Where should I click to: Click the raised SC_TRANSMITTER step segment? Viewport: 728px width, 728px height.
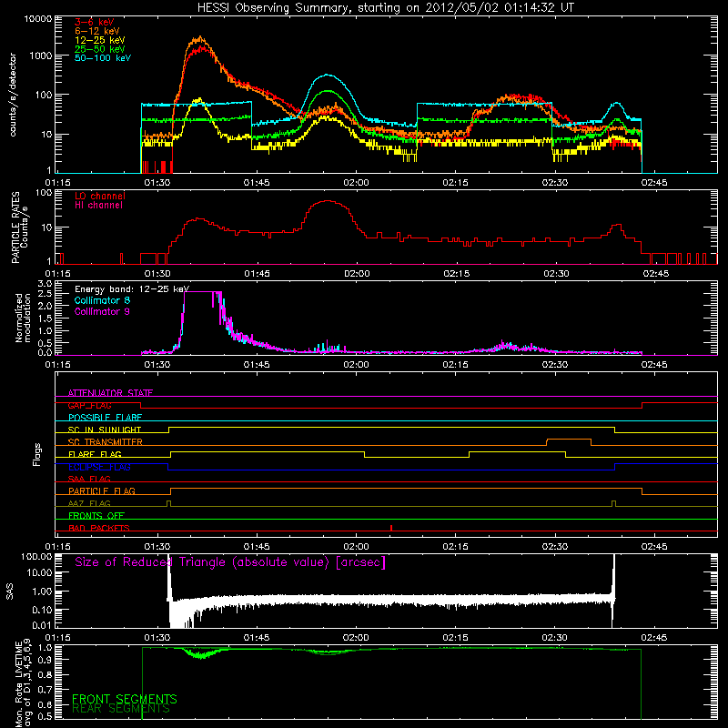click(569, 439)
